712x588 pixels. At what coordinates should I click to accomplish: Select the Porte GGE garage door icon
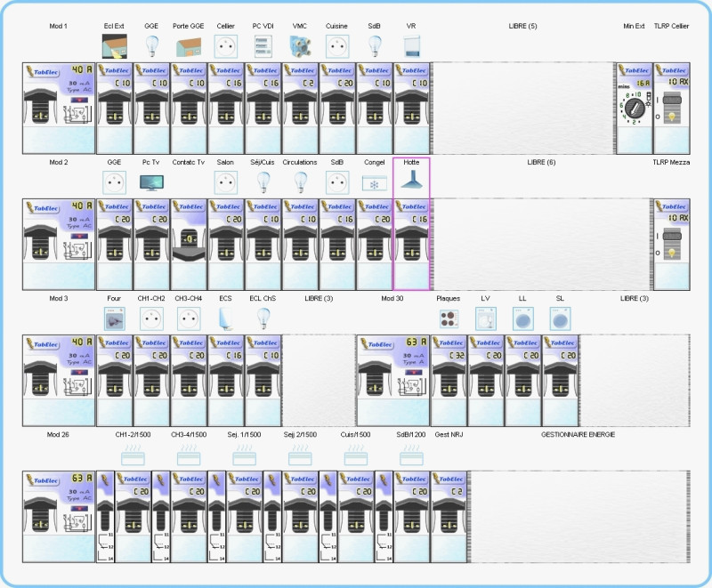click(189, 47)
